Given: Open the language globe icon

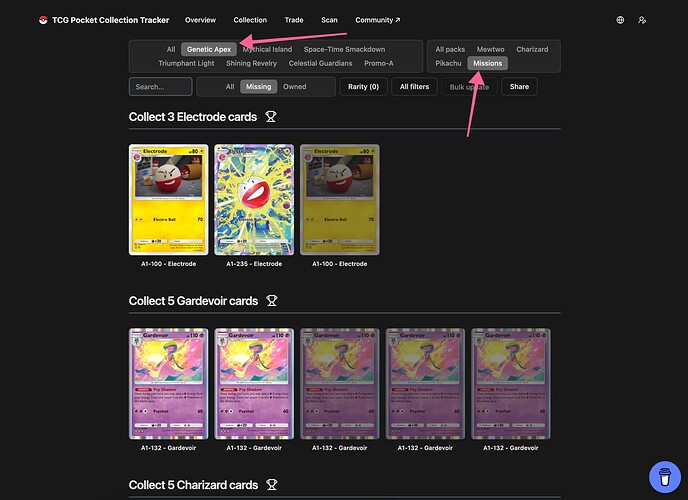Looking at the screenshot, I should click(620, 20).
